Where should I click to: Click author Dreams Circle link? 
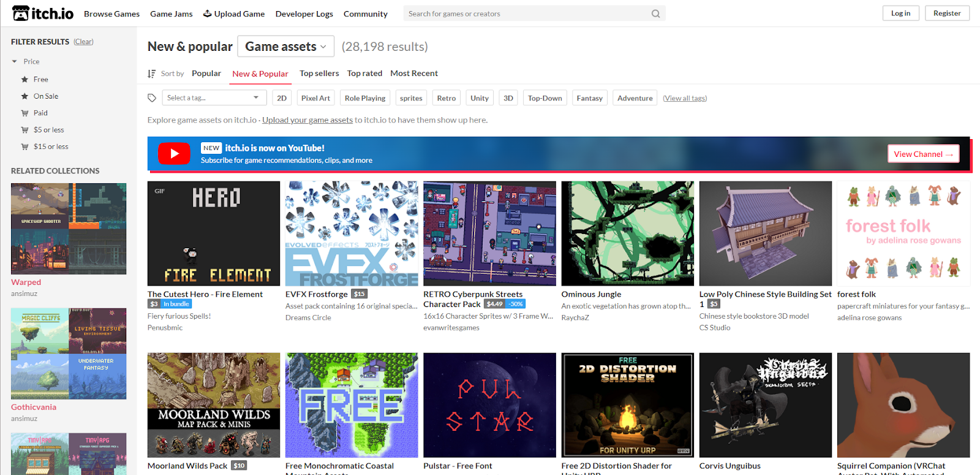coord(308,317)
